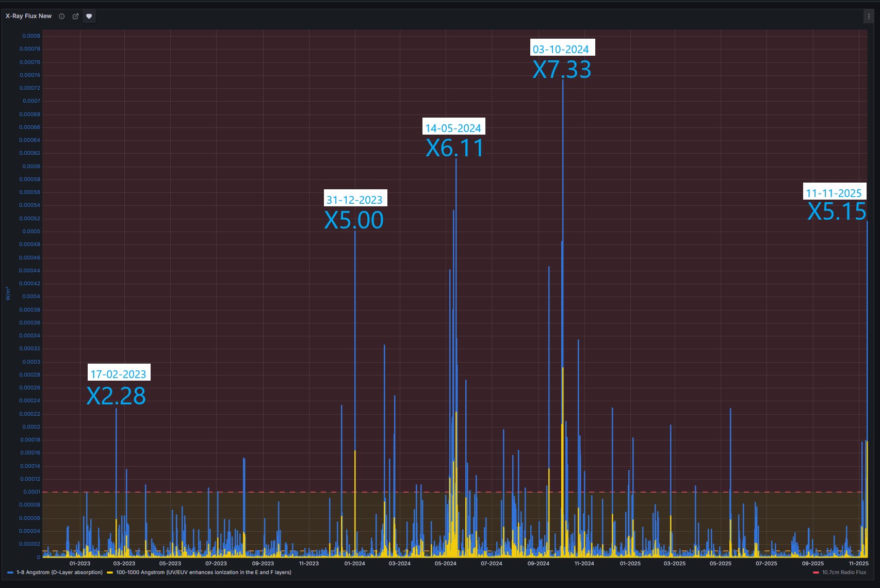Viewport: 880px width, 588px height.
Task: Open the X-Ray Flux New title menu
Action: pyautogui.click(x=28, y=17)
